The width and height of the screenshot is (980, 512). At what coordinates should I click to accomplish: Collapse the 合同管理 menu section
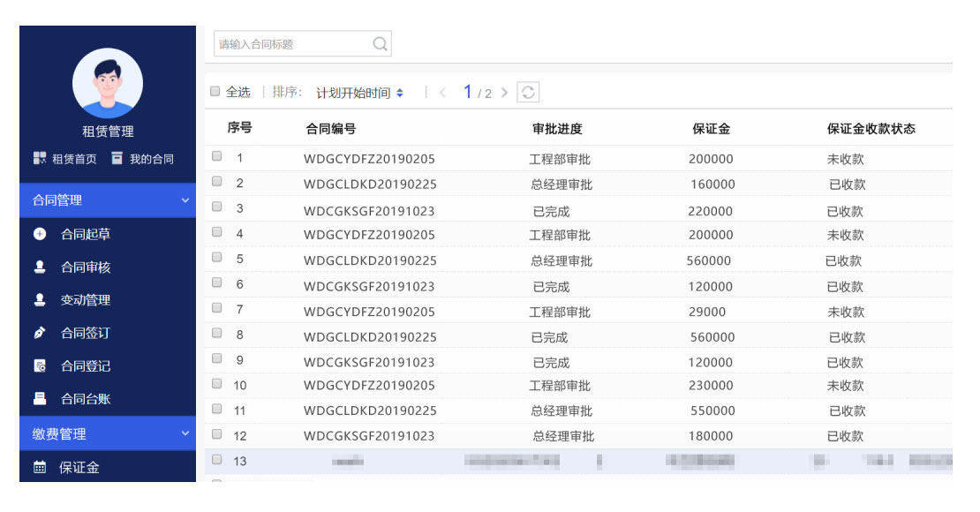pyautogui.click(x=185, y=200)
